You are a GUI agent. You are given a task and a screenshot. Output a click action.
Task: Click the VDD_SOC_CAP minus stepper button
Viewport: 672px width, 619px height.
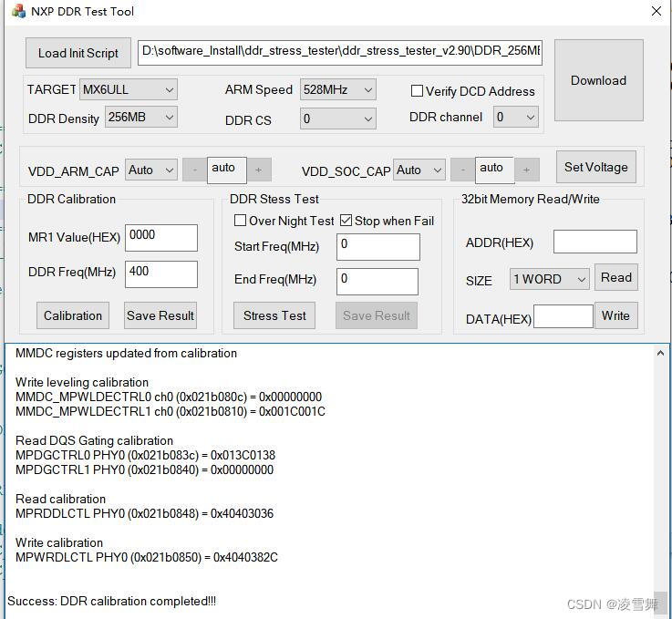click(x=462, y=170)
